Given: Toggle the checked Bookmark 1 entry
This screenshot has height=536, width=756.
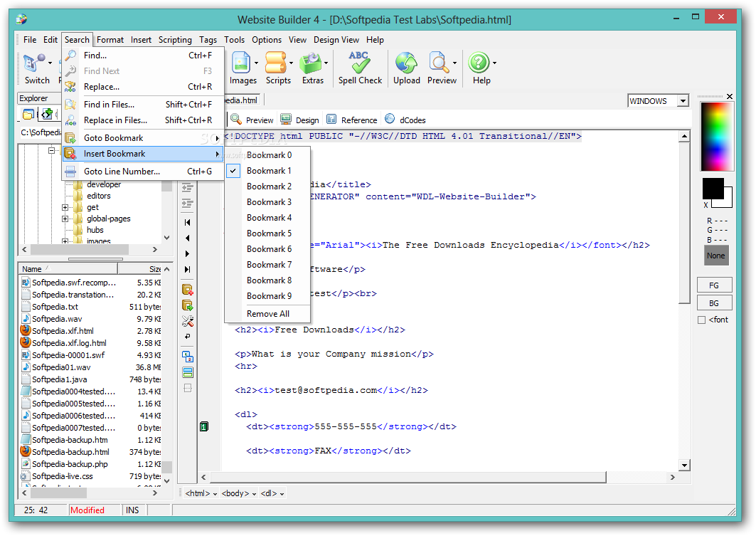Looking at the screenshot, I should [x=267, y=171].
